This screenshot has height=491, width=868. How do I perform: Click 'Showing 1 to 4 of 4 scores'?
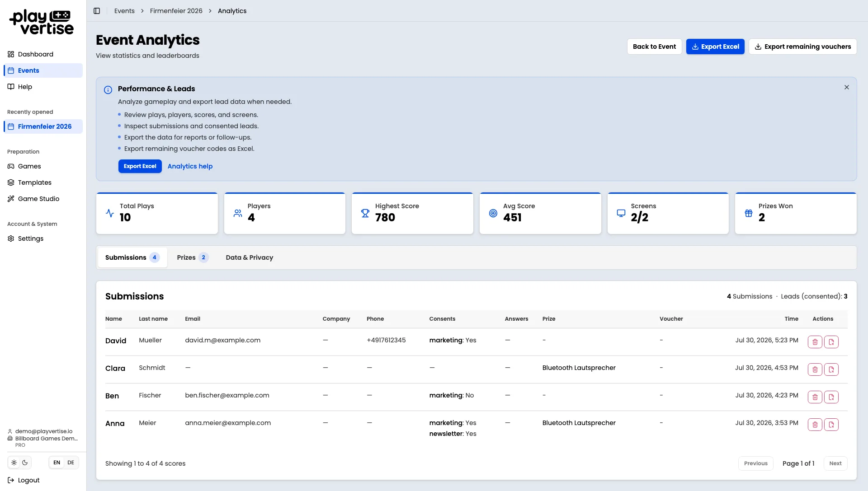146,463
